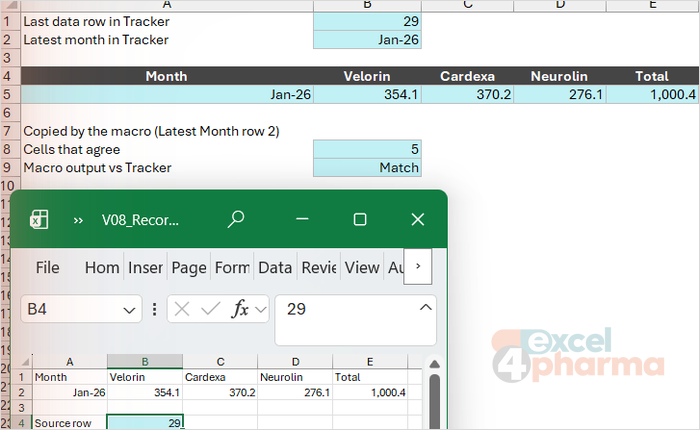Open the Page Layout ribbon tab
This screenshot has width=700, height=430.
pos(189,267)
